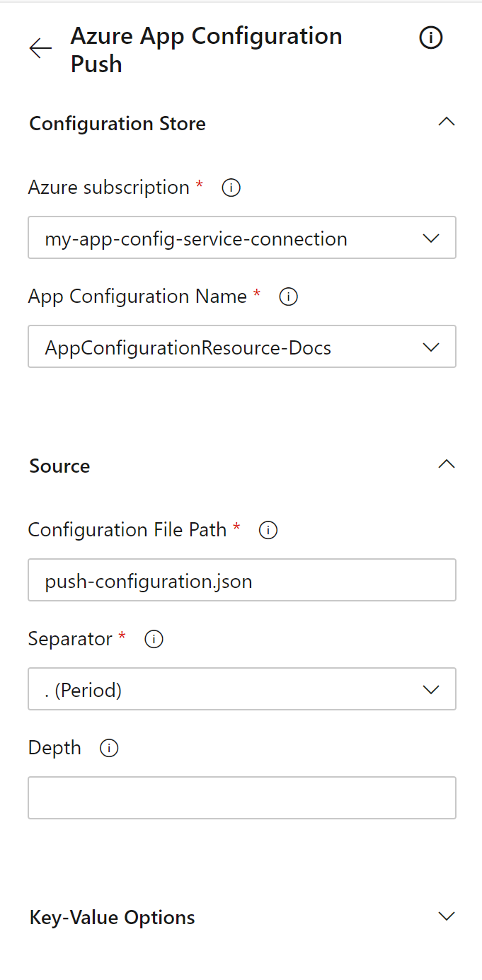
Task: Collapse the Configuration Store section
Action: 446,122
